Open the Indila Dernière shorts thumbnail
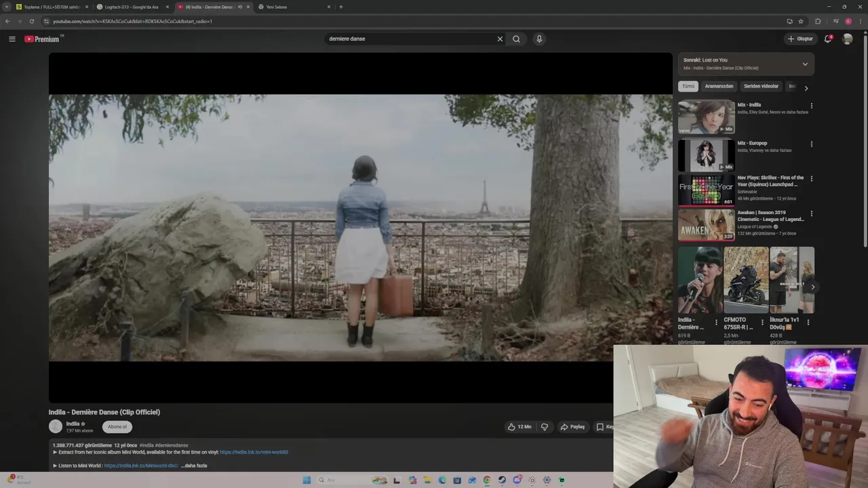The image size is (868, 488). 700,279
